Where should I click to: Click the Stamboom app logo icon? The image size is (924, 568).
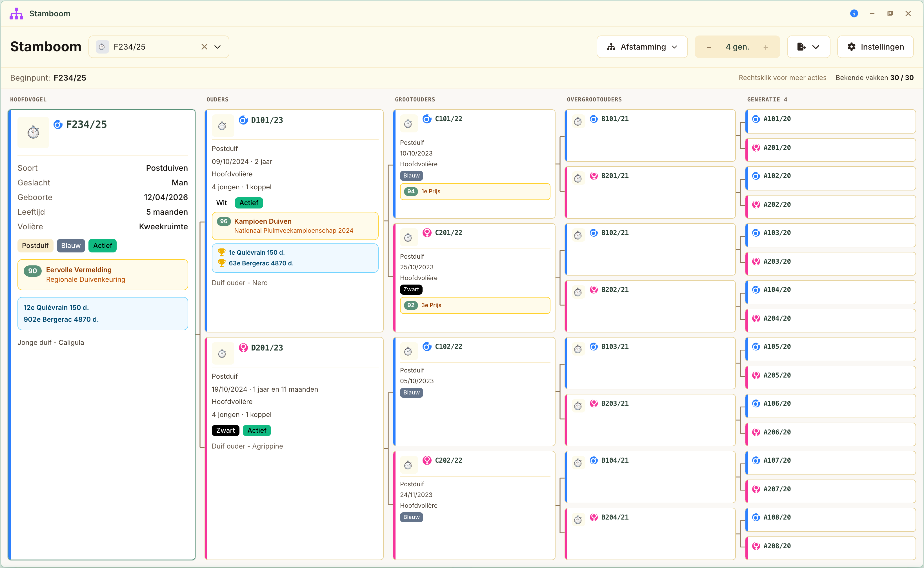16,14
